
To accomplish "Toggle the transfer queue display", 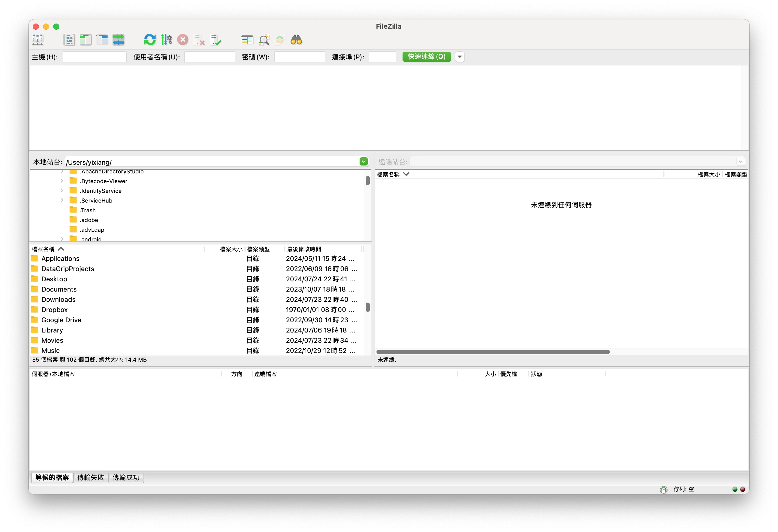I will (x=118, y=40).
